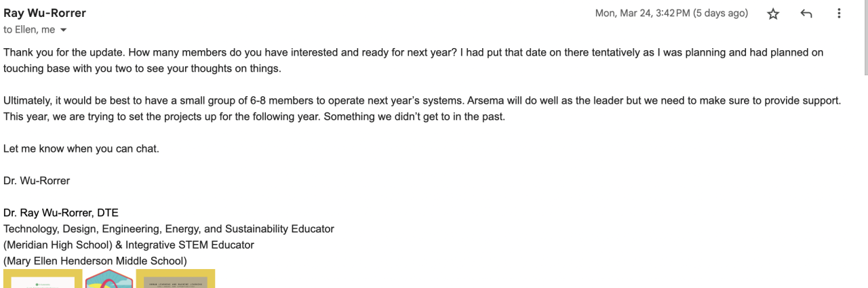Expand recipient details arrow beside 'to Ellen, me'
This screenshot has height=288, width=868.
64,30
